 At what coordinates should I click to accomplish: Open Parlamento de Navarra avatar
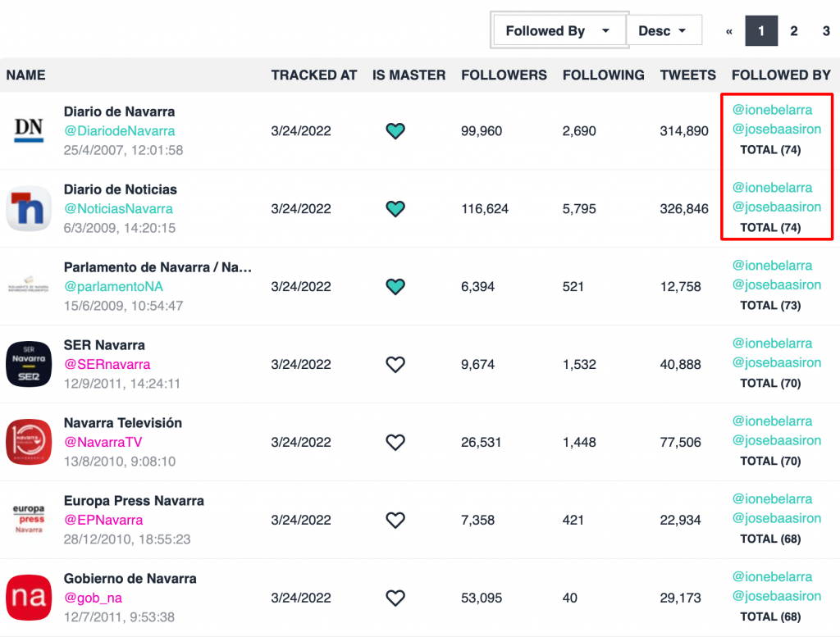(29, 286)
